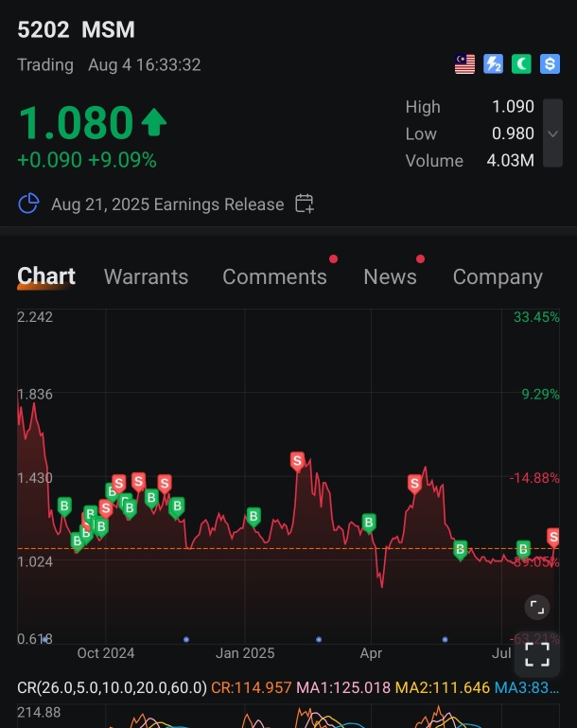This screenshot has width=577, height=728.
Task: Tap the buy marker just after Jul gridline
Action: tap(524, 550)
